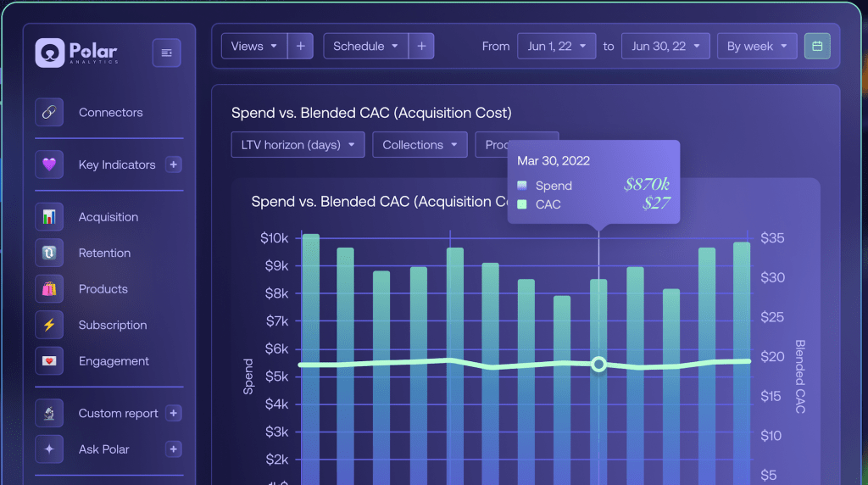Click the $27 CAC value
868x485 pixels.
pos(657,203)
